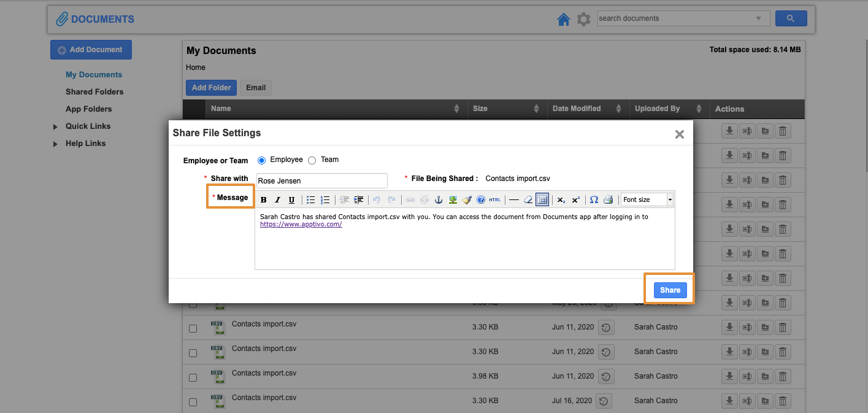Insert special character with Omega icon
Image resolution: width=868 pixels, height=413 pixels.
click(594, 200)
